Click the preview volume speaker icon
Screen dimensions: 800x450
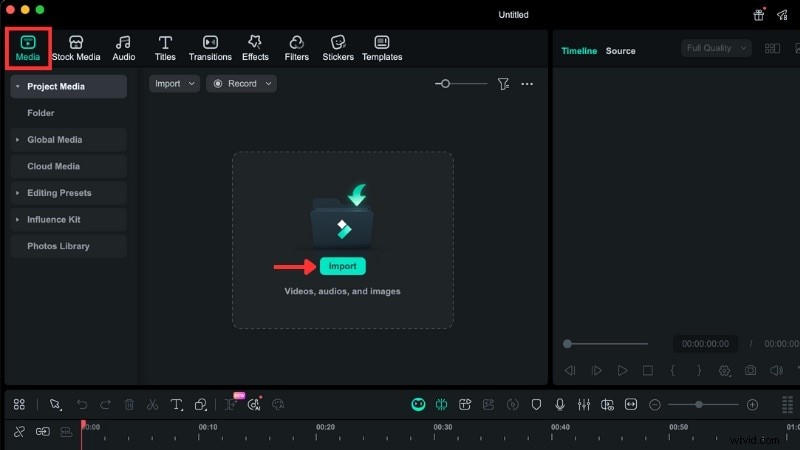click(x=776, y=370)
